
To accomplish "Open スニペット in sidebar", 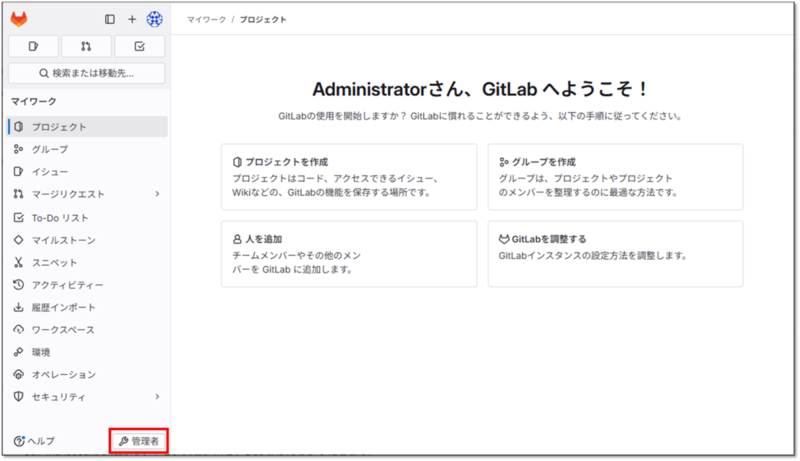I will click(x=88, y=263).
